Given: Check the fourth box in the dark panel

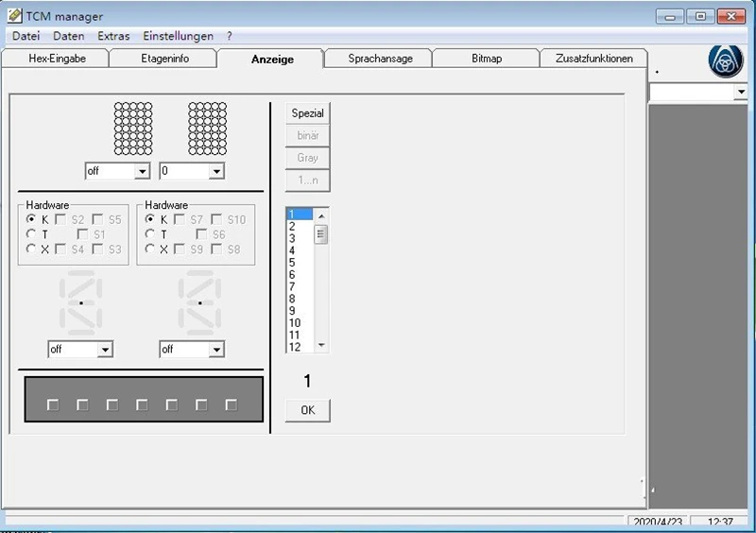Looking at the screenshot, I should pos(143,404).
